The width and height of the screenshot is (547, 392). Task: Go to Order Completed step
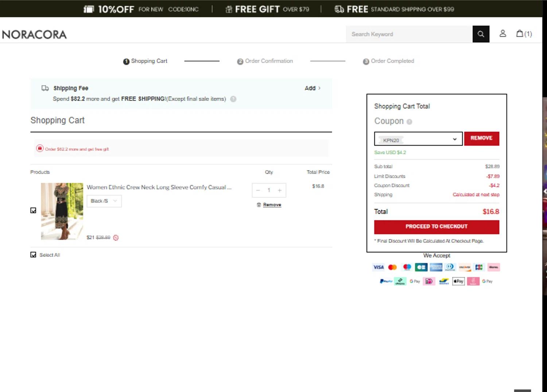pyautogui.click(x=388, y=61)
